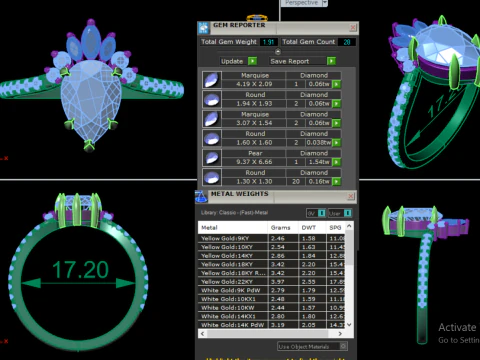Click the Metal Weights flask icon
This screenshot has height=360, width=480.
201,197
